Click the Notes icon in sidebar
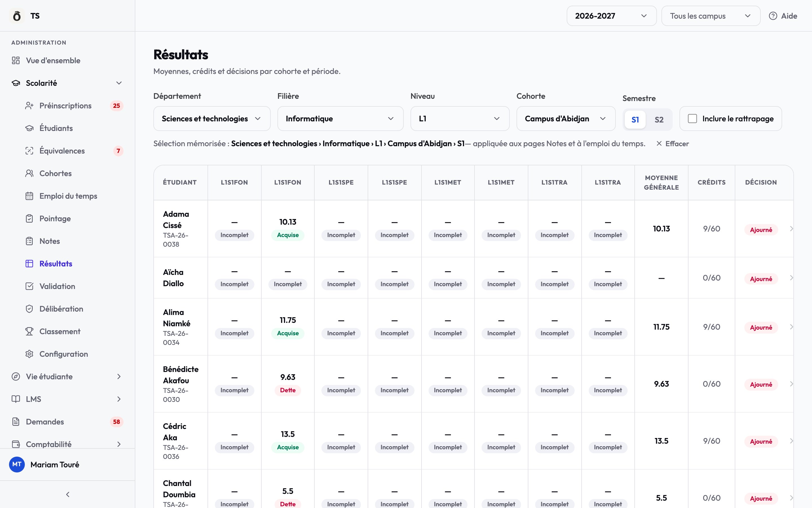 (x=29, y=241)
